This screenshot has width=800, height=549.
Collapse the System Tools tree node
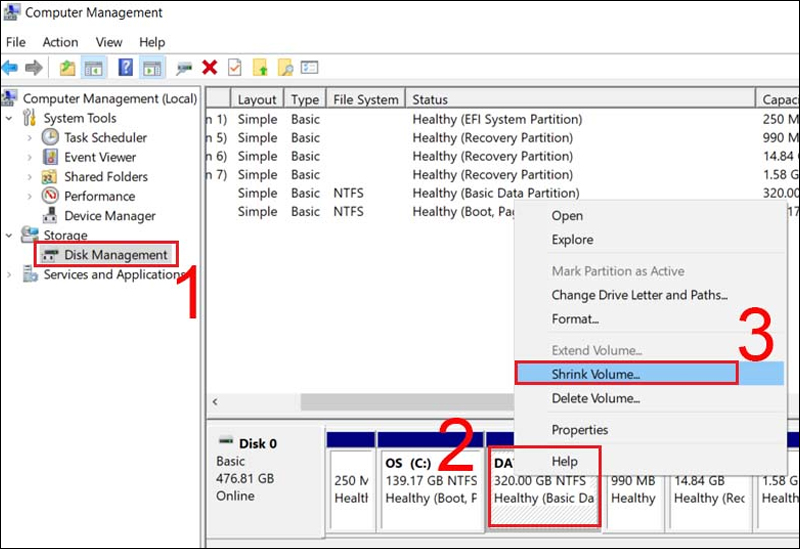pos(10,118)
